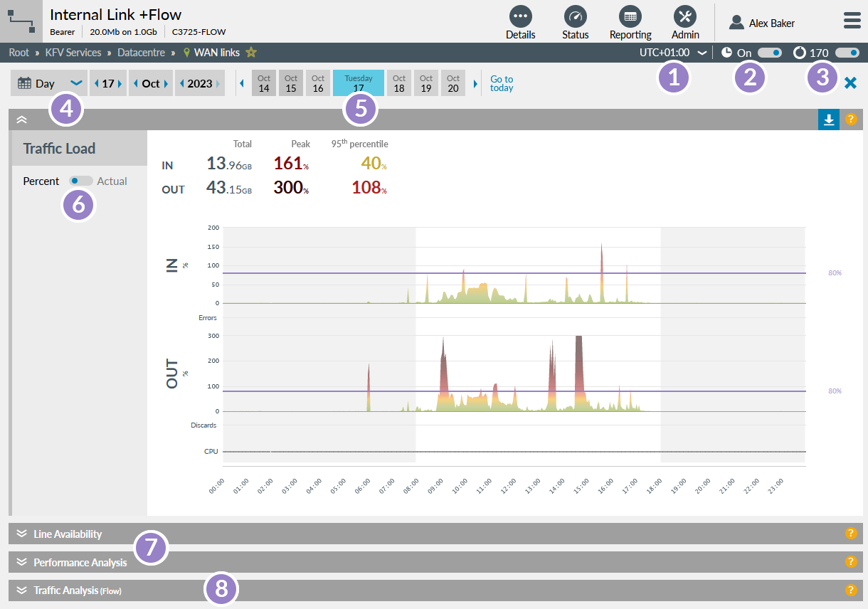
Task: Toggle the auto-refresh 170 switch
Action: [x=847, y=53]
